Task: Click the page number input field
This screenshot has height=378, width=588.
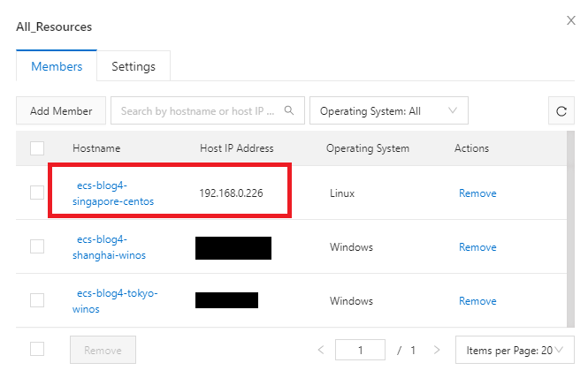Action: [x=360, y=350]
